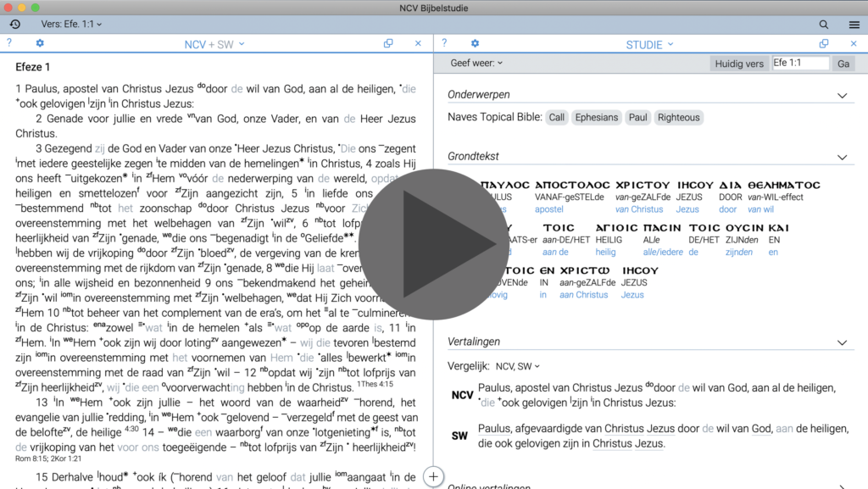Select the Paul topic tag
Image resolution: width=868 pixels, height=489 pixels.
[x=637, y=117]
